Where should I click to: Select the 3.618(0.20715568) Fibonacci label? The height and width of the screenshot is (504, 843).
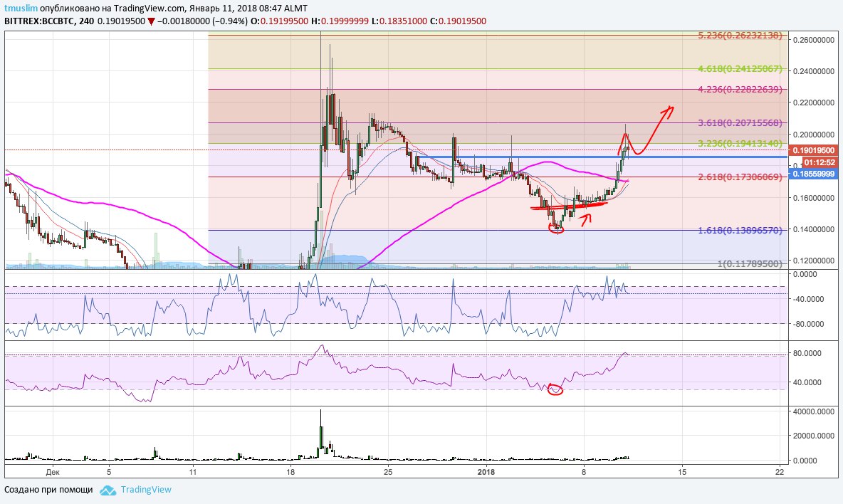pyautogui.click(x=740, y=122)
